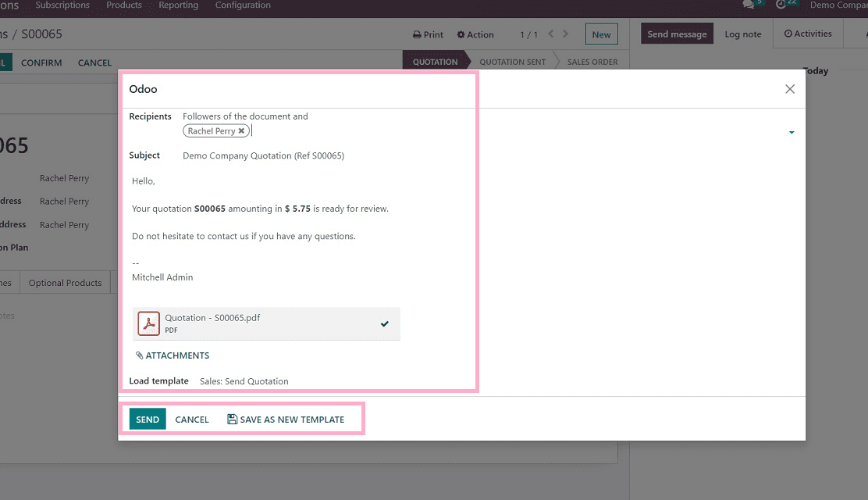Cancel the quotation from the form header
This screenshot has width=868, height=500.
point(94,62)
